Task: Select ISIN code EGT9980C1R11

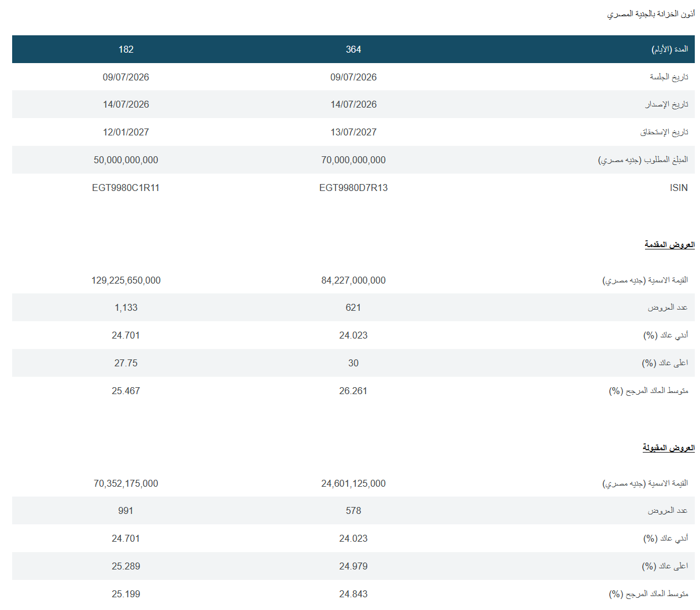Action: pyautogui.click(x=126, y=188)
